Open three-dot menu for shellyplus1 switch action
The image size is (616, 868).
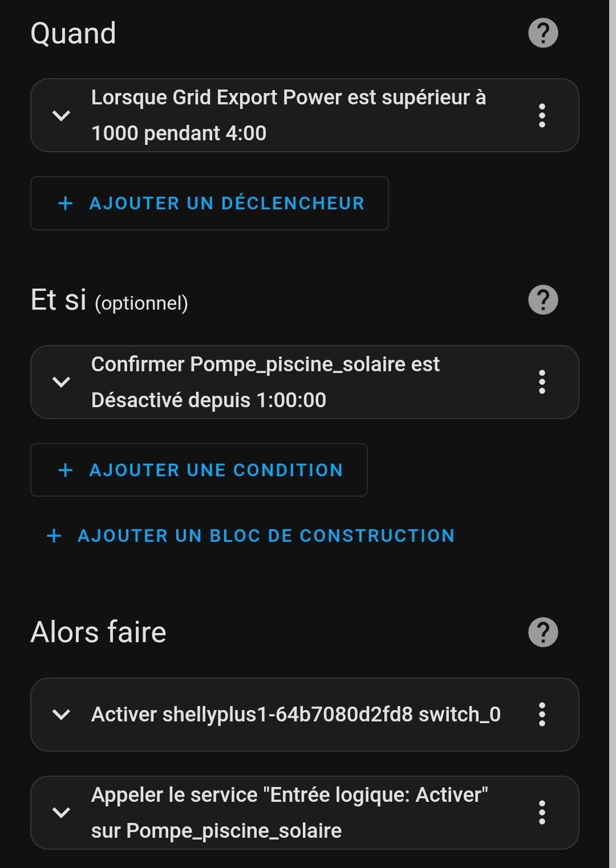[542, 715]
